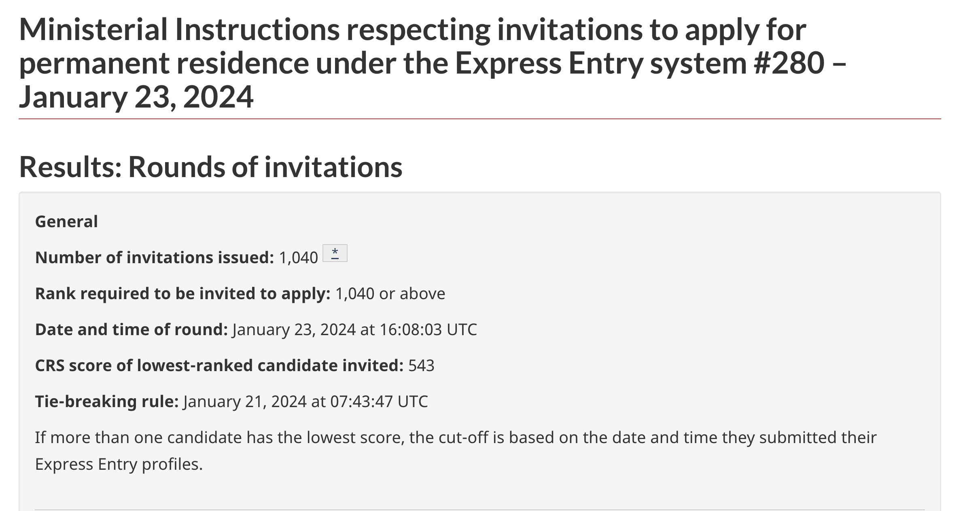The height and width of the screenshot is (511, 980).
Task: Click the CRS score value 543
Action: [x=421, y=365]
